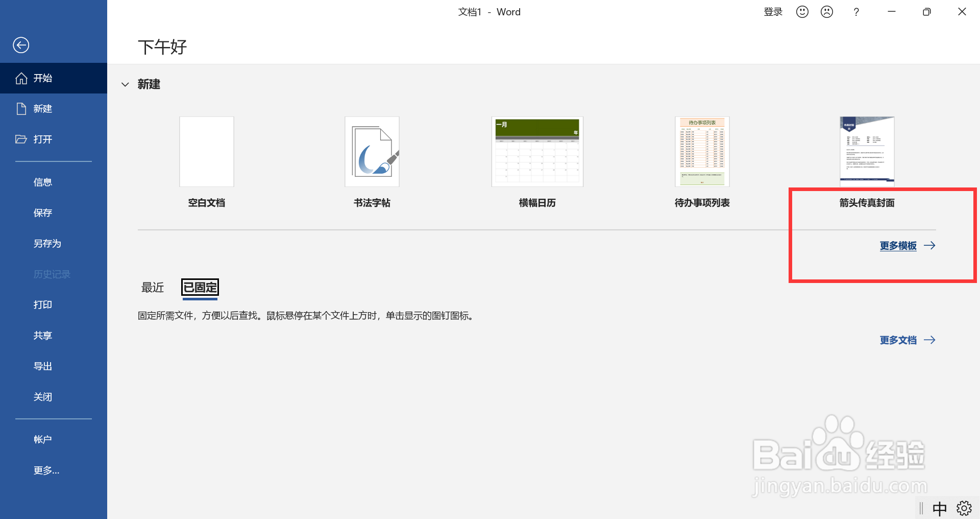Close the Word window
980x519 pixels.
click(962, 12)
